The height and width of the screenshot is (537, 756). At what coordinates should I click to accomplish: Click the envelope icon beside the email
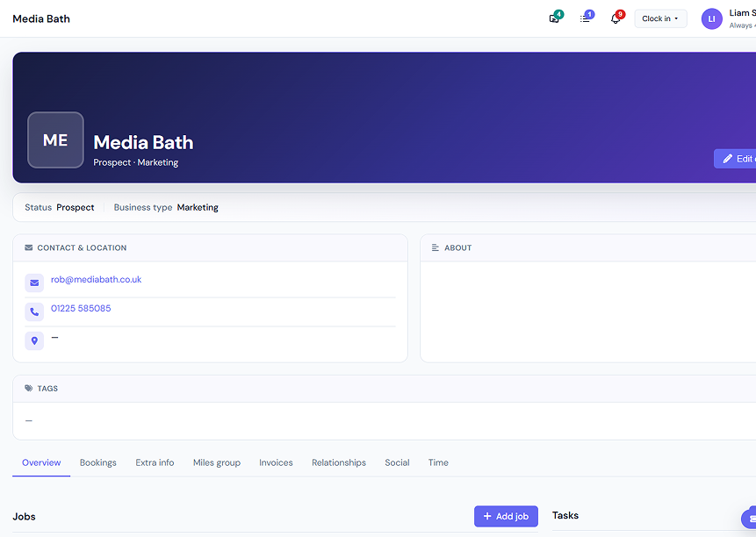point(34,283)
